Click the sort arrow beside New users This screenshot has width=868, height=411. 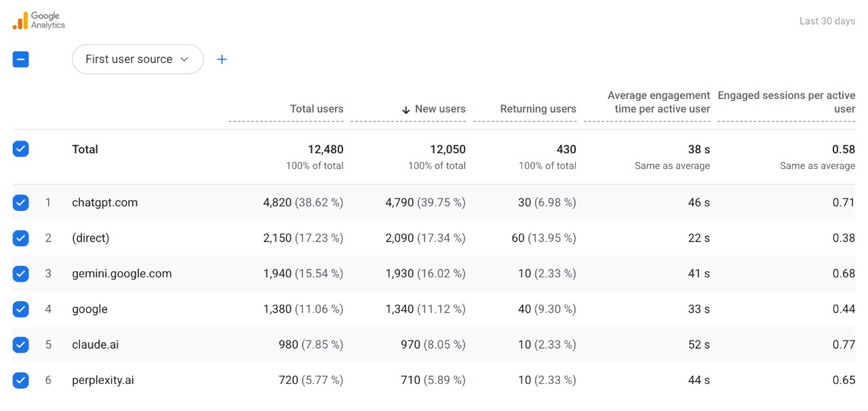(x=406, y=109)
